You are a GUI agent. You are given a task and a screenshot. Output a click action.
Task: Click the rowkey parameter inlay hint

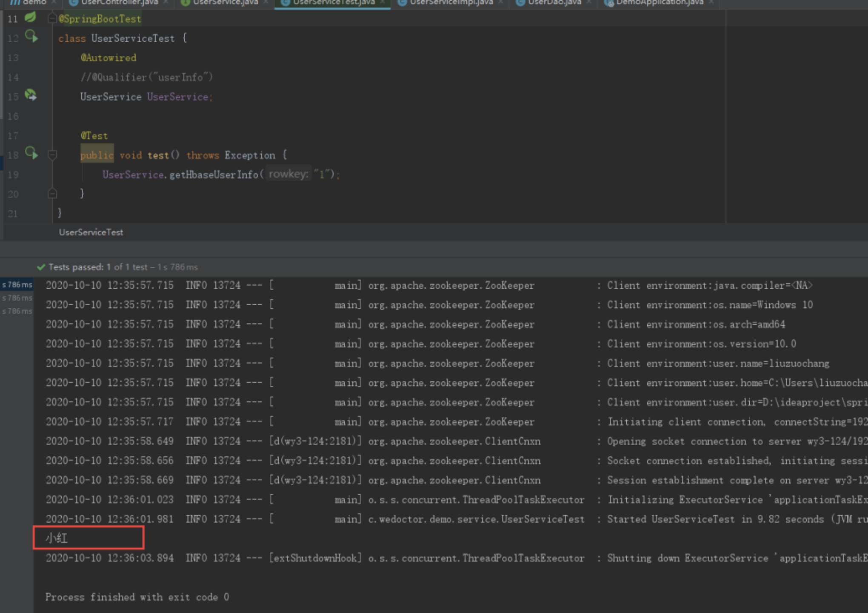pyautogui.click(x=288, y=174)
